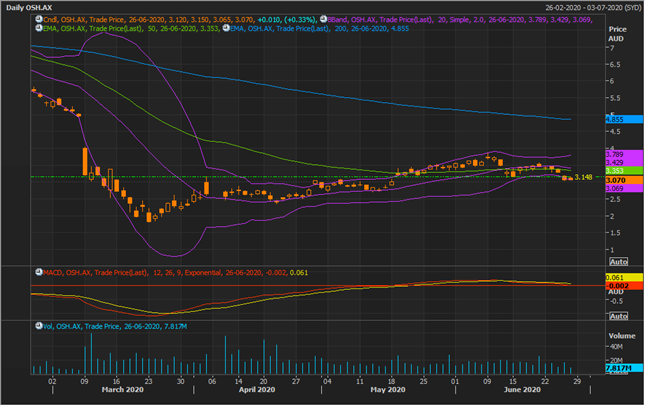Click the green 3.353 EMA value tag
Screen dimensions: 645x406
tap(624, 171)
